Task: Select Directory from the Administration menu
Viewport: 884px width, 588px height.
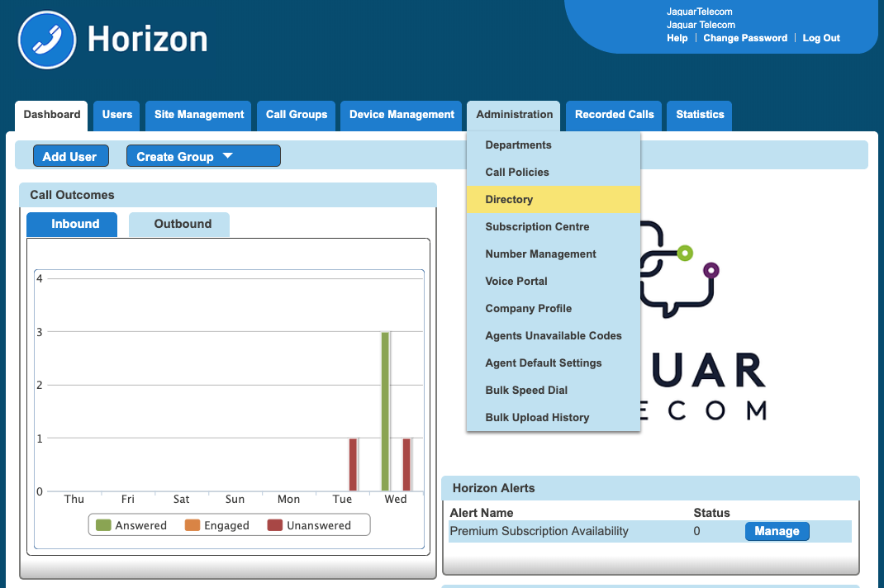Action: tap(509, 200)
